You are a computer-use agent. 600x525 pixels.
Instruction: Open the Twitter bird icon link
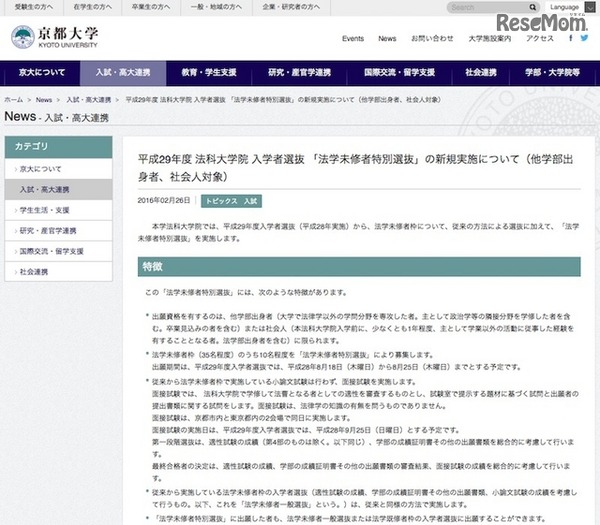pos(584,38)
